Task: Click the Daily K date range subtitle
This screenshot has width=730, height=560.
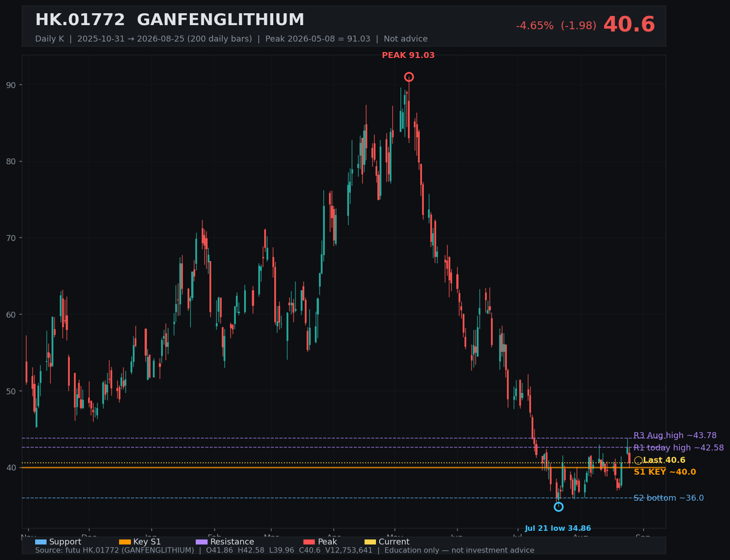Action: click(x=231, y=39)
